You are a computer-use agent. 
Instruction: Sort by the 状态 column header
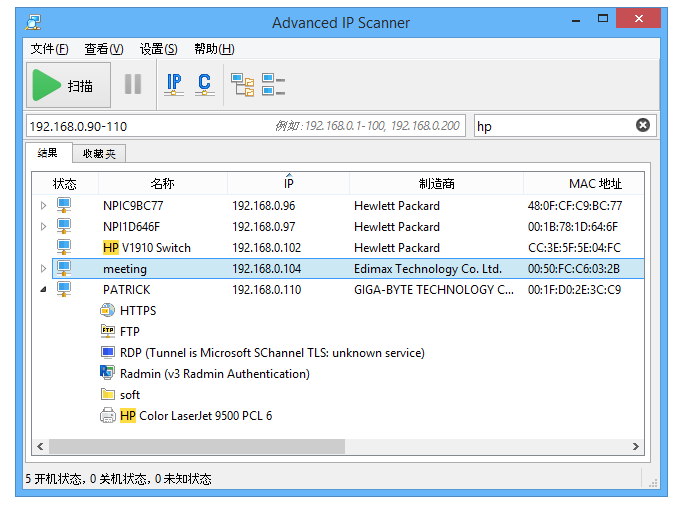[x=65, y=183]
